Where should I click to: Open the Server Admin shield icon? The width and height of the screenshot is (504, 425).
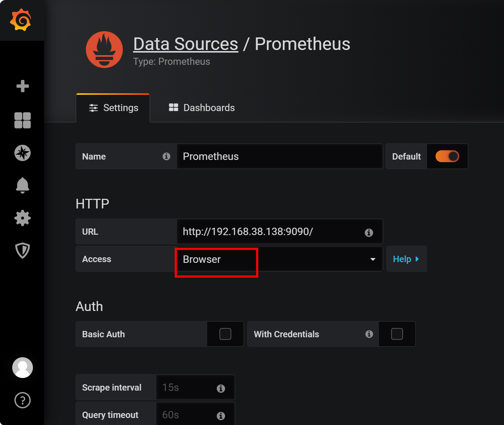click(23, 251)
